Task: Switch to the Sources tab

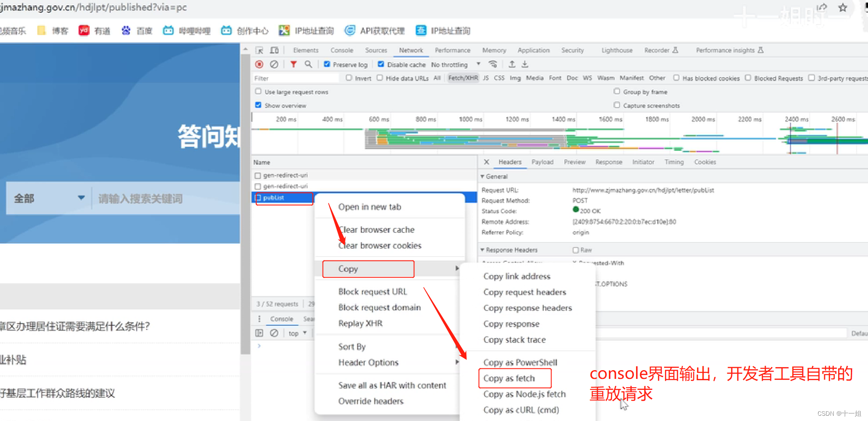Action: [376, 50]
